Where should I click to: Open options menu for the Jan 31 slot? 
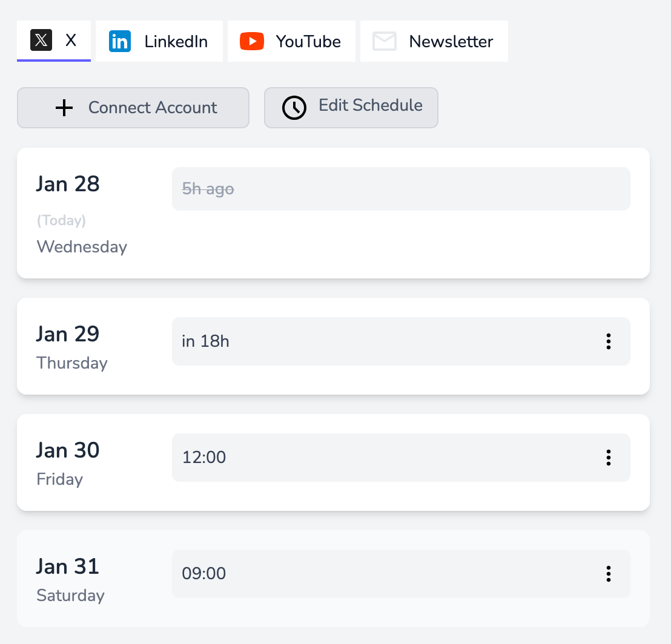608,574
